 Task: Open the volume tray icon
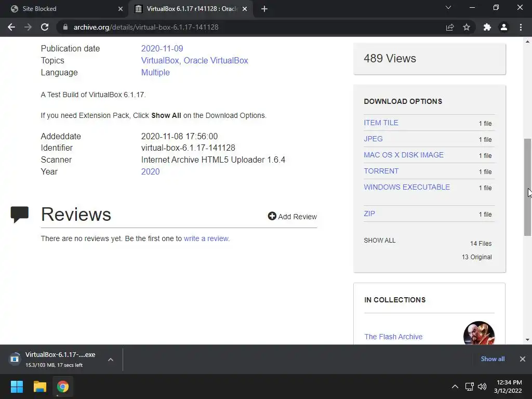tap(482, 387)
